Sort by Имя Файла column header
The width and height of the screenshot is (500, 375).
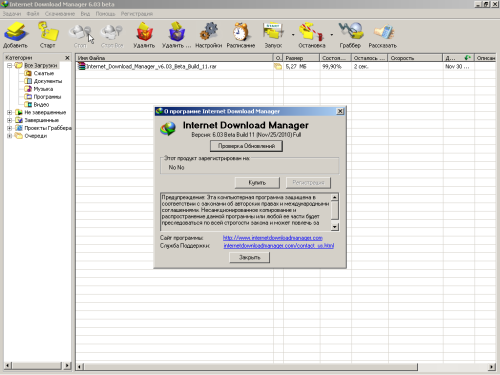[x=174, y=58]
